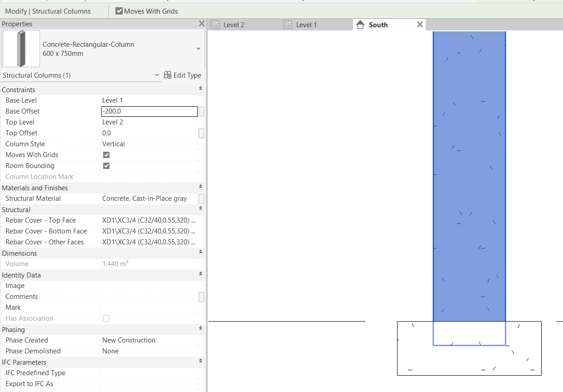Collapse the Constraints section

coord(200,88)
